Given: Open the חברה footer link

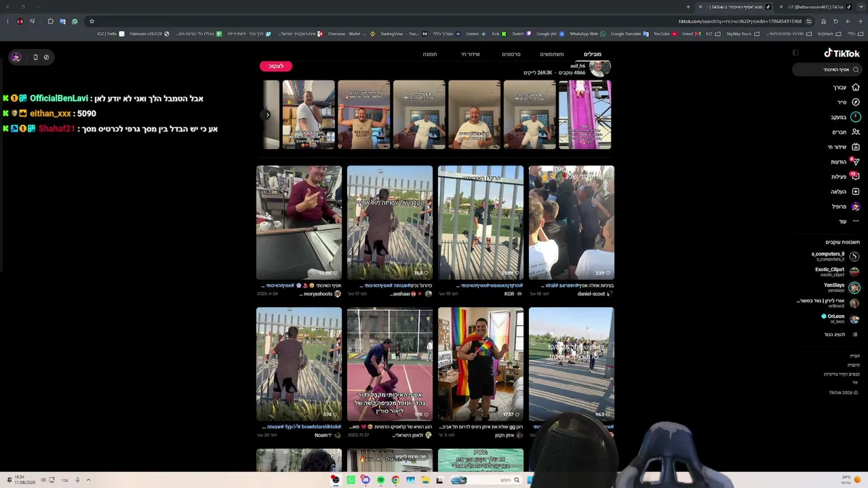Looking at the screenshot, I should pos(854,356).
